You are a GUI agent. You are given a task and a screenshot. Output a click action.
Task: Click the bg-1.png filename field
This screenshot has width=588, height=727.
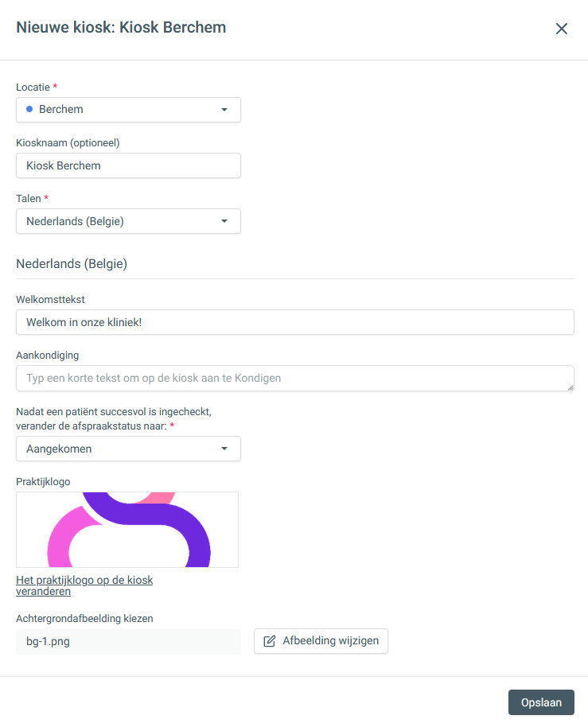128,641
